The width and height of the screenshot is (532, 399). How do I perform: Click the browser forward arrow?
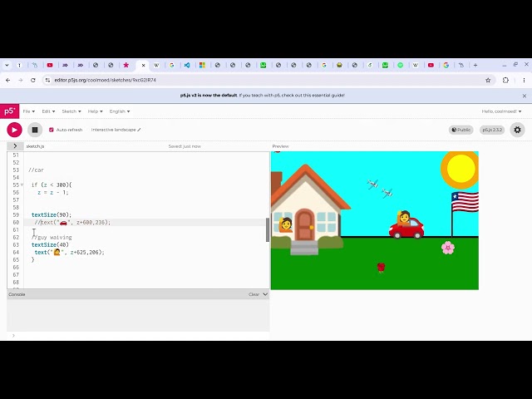click(20, 80)
